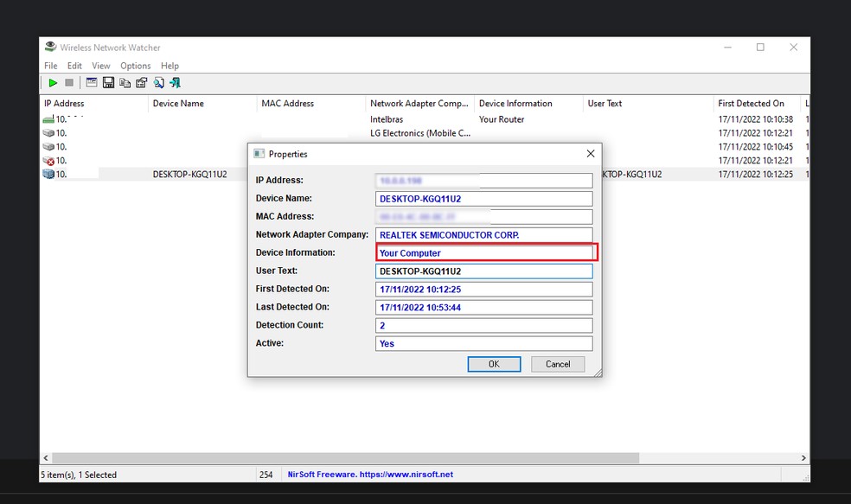Screen dimensions: 851x504
Task: Close the Properties dialog with the X
Action: [591, 154]
